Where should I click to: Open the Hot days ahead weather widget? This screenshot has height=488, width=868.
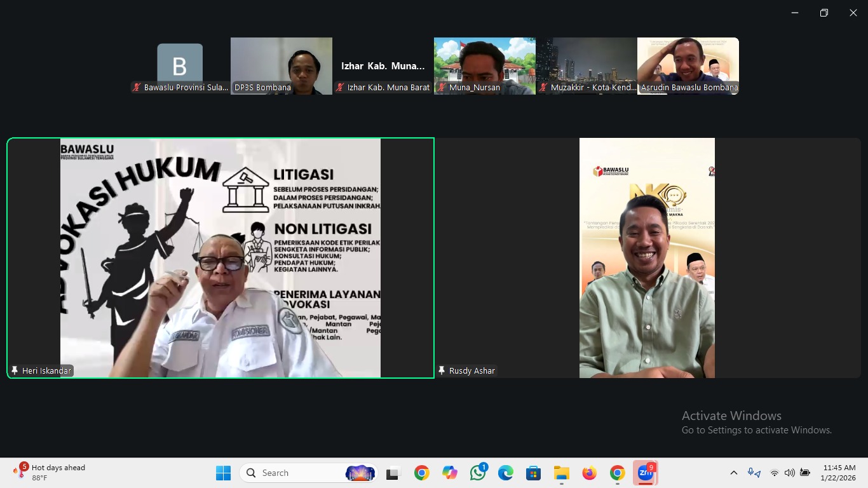(x=48, y=472)
